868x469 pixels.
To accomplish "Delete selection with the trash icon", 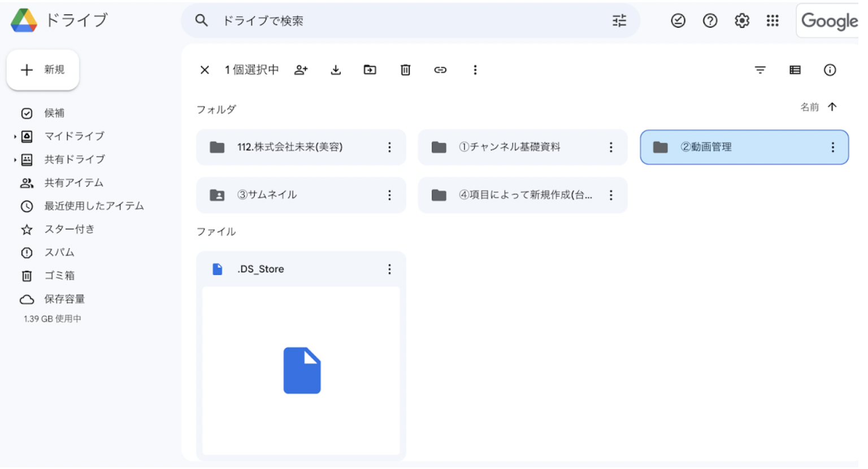I will [405, 70].
